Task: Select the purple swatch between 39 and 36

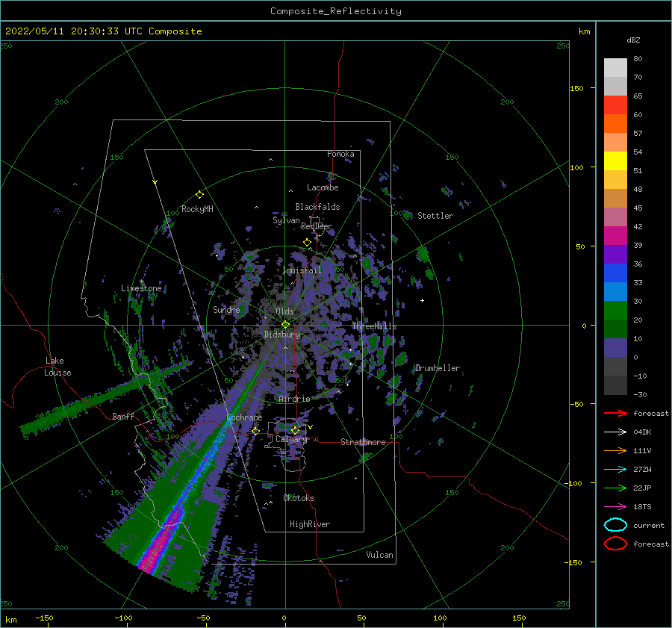Action: [x=615, y=254]
